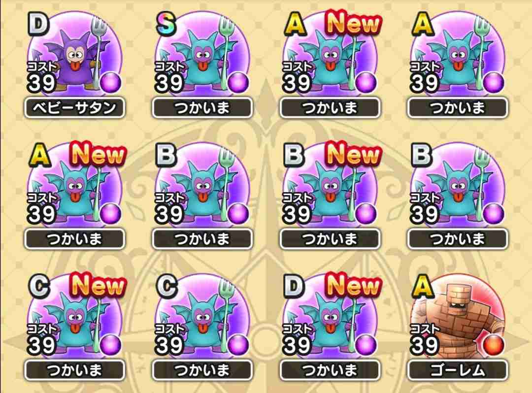
Task: Tap the New badge on D-rank つかいま
Action: [x=353, y=285]
